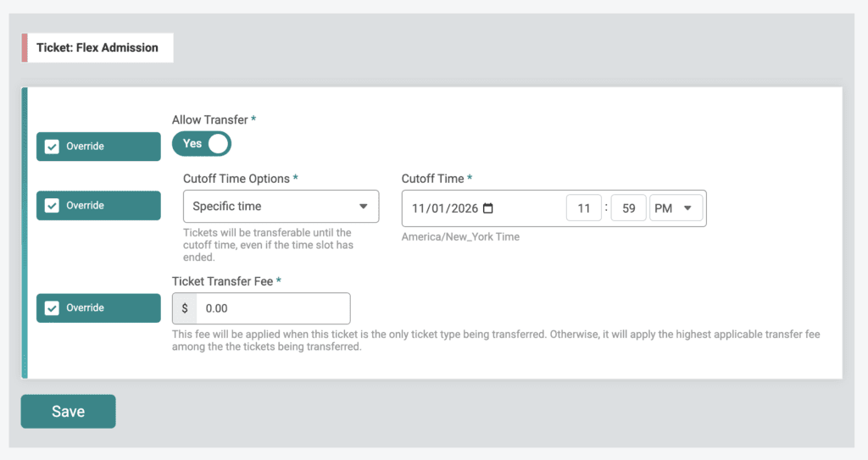The height and width of the screenshot is (460, 868).
Task: Switch off the Allow Transfer toggle
Action: click(202, 144)
